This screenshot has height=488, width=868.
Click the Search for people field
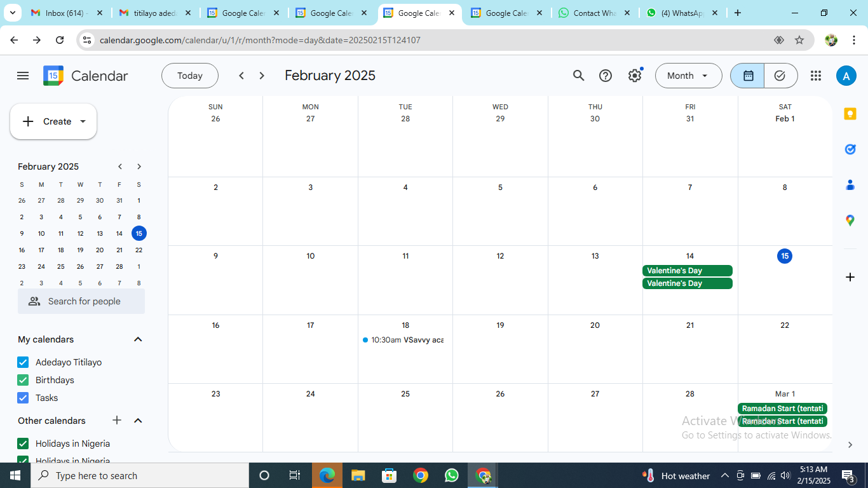pos(81,301)
